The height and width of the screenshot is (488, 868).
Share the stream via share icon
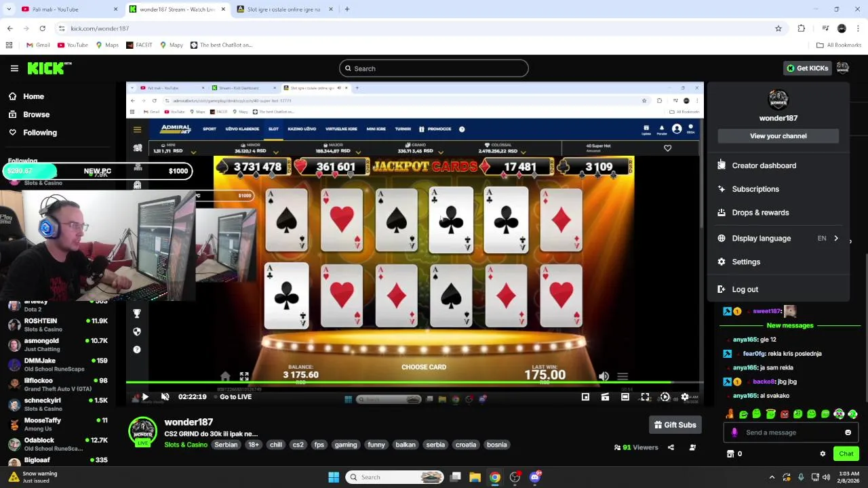671,447
